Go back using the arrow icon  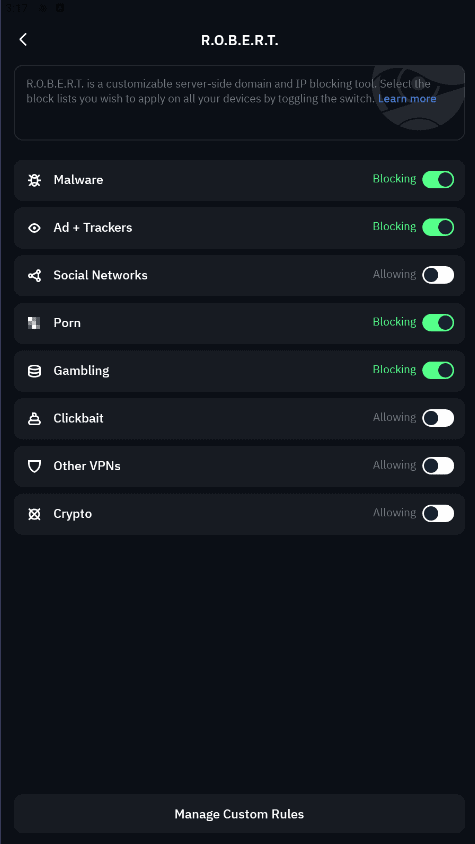pos(23,39)
